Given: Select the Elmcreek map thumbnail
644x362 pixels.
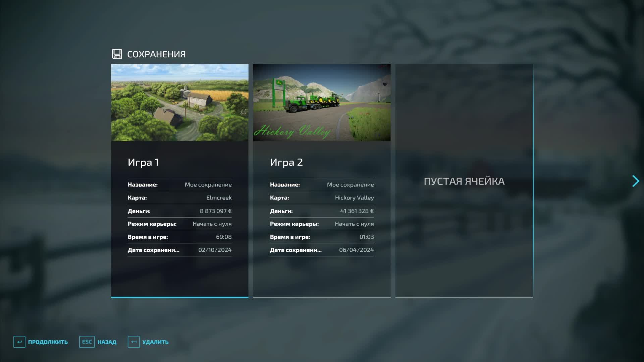Looking at the screenshot, I should (179, 102).
